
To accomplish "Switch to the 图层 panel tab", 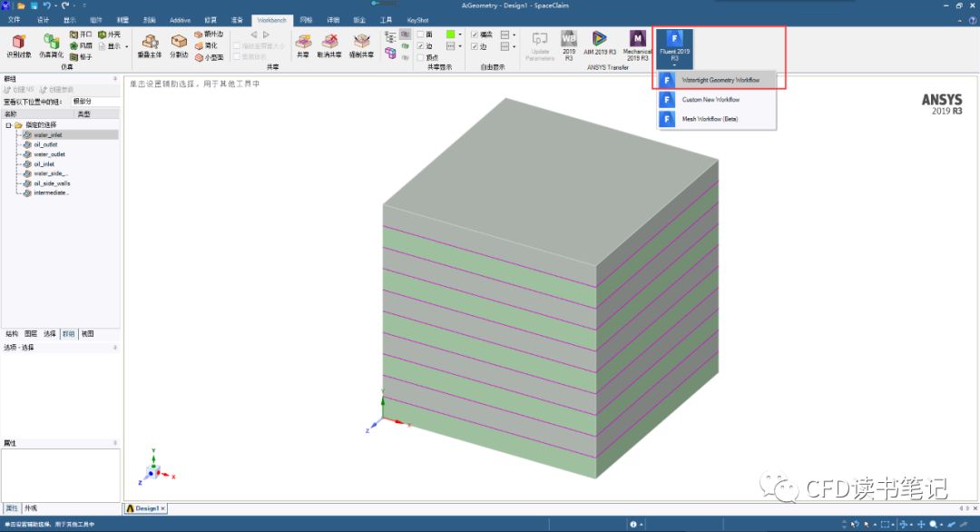I will 31,334.
